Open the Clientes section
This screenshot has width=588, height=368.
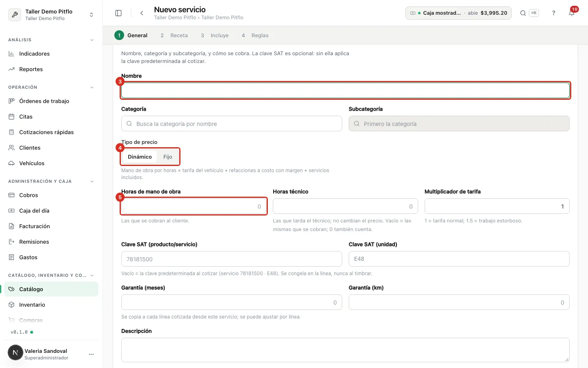51,148
